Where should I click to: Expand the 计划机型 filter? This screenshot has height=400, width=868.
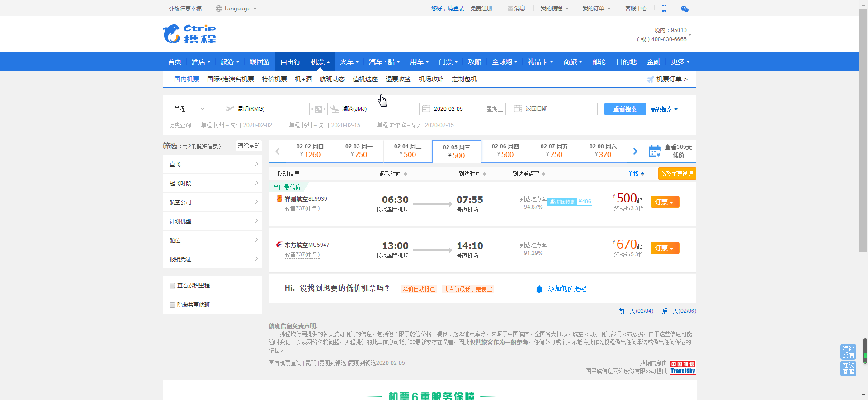(212, 221)
